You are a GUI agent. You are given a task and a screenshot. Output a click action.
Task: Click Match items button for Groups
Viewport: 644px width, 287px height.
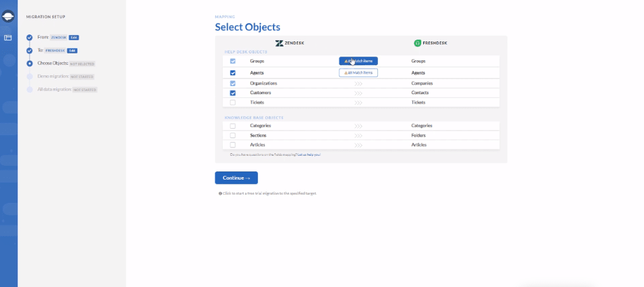coord(358,61)
